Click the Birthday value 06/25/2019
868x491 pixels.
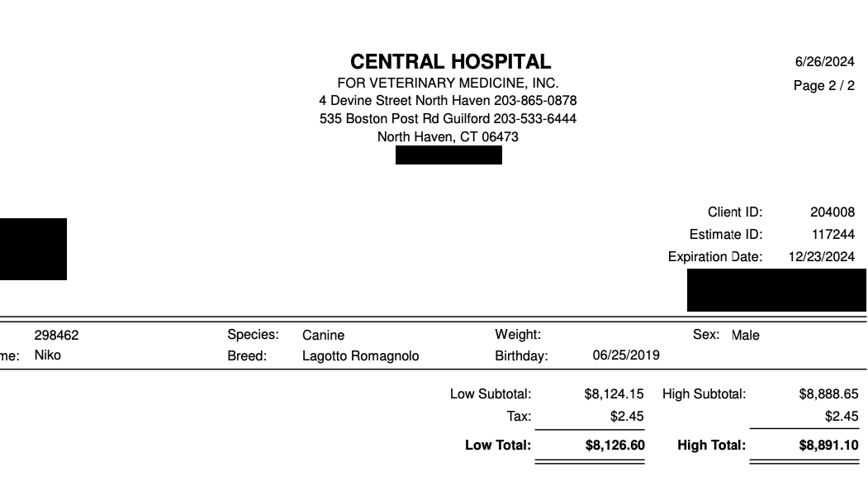[626, 355]
